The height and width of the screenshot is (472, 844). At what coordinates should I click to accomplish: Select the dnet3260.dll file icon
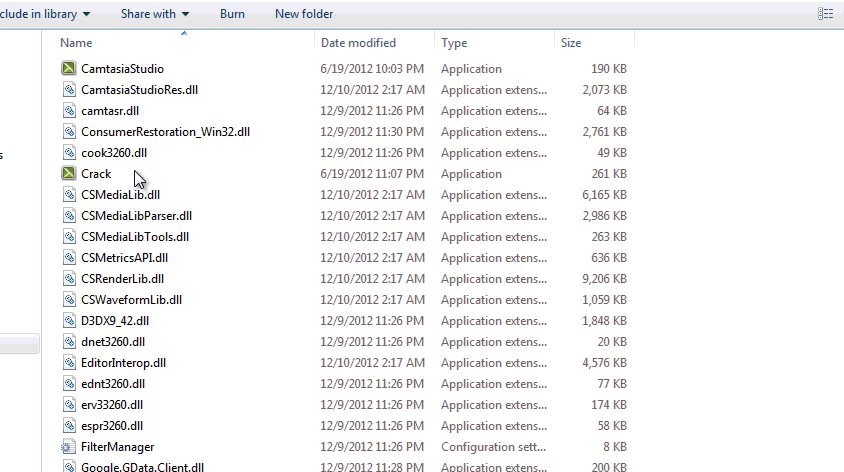(x=69, y=341)
